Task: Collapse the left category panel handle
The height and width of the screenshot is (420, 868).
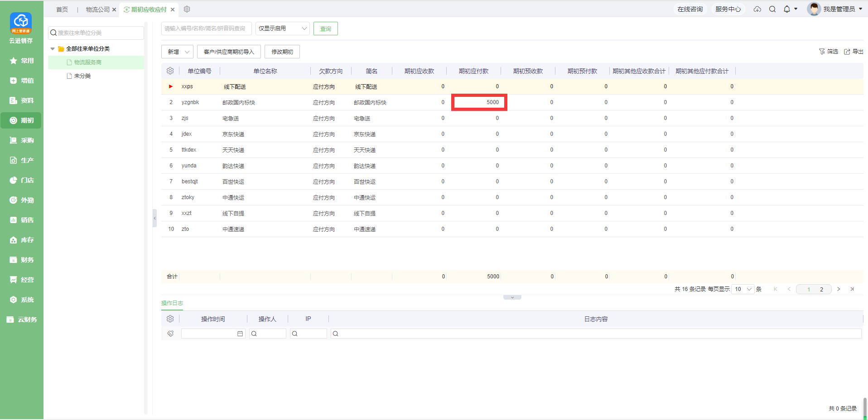Action: (154, 218)
